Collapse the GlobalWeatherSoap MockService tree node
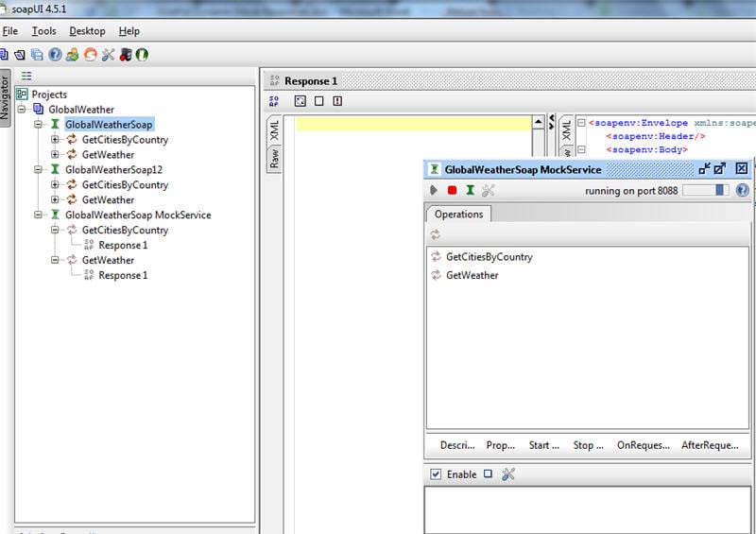The image size is (756, 534). coord(38,215)
